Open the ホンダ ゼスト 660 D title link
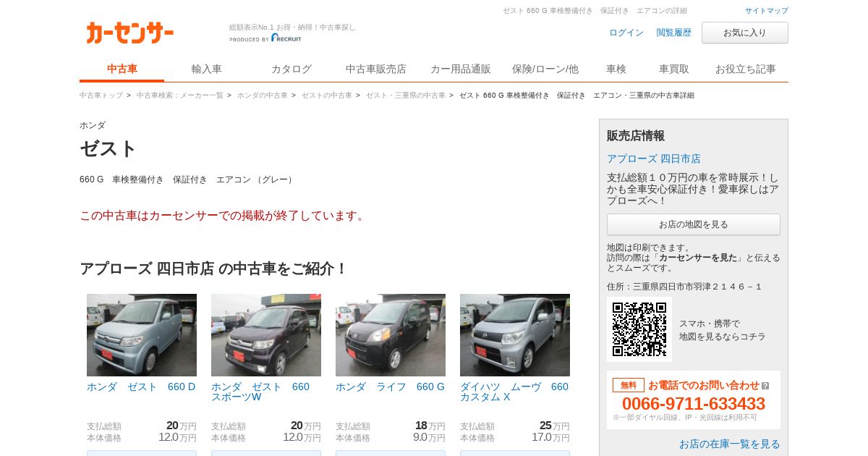The image size is (868, 456). pyautogui.click(x=141, y=387)
